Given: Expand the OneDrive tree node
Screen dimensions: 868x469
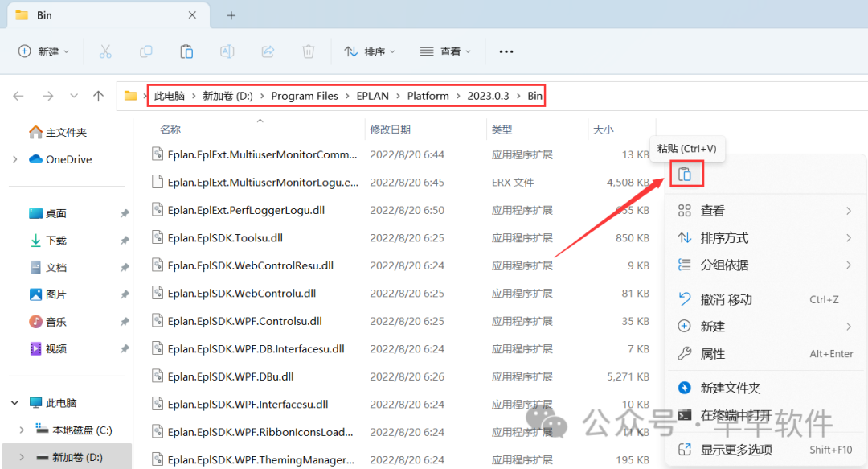Looking at the screenshot, I should [x=14, y=159].
